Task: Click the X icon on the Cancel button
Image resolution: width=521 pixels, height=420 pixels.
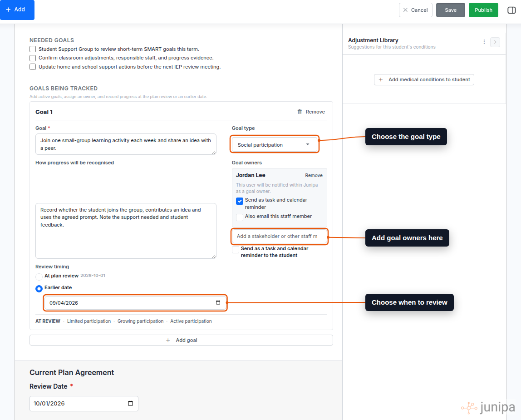Action: coord(405,10)
